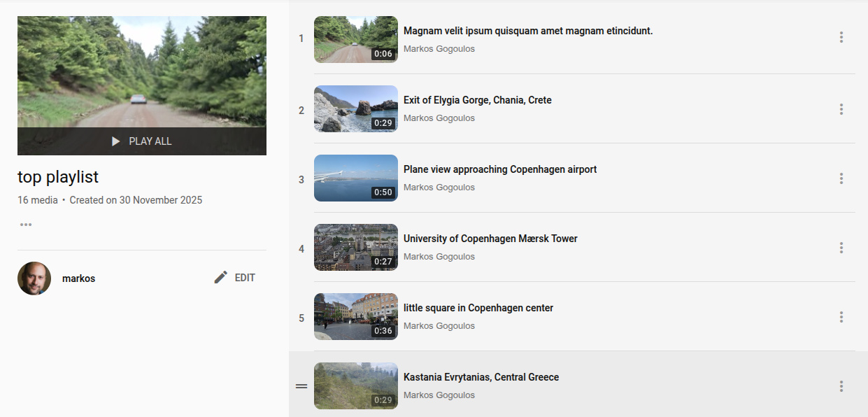Open Plane view approaching Copenhagen airport title
Image resolution: width=868 pixels, height=417 pixels.
(499, 169)
